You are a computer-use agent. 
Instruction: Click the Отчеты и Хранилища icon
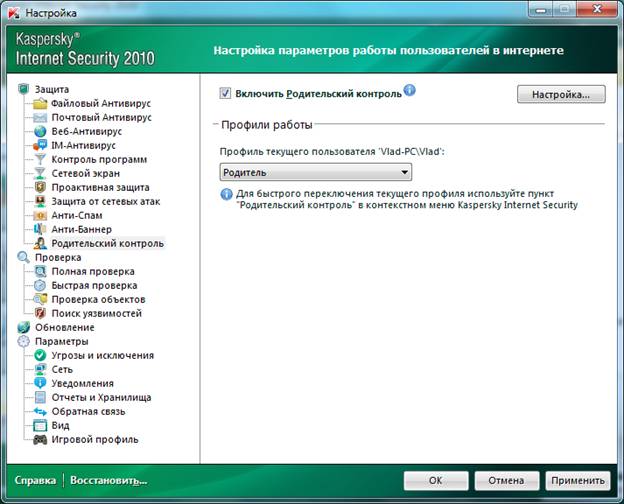(40, 397)
